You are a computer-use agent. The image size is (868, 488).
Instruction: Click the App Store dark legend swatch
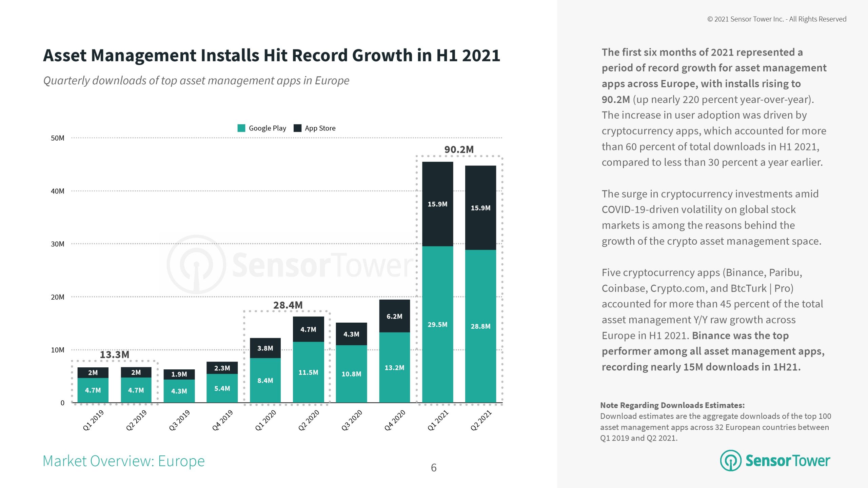coord(297,128)
